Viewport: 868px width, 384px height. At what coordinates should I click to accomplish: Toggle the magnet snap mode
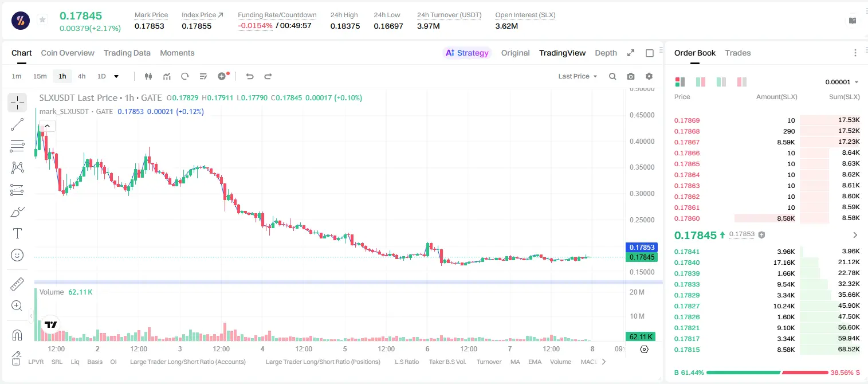point(17,335)
